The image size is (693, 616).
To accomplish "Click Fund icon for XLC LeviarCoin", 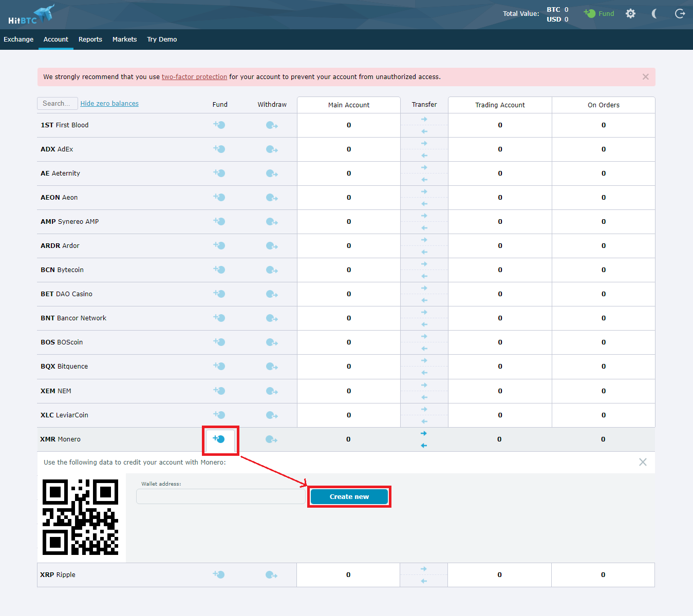I will 219,415.
